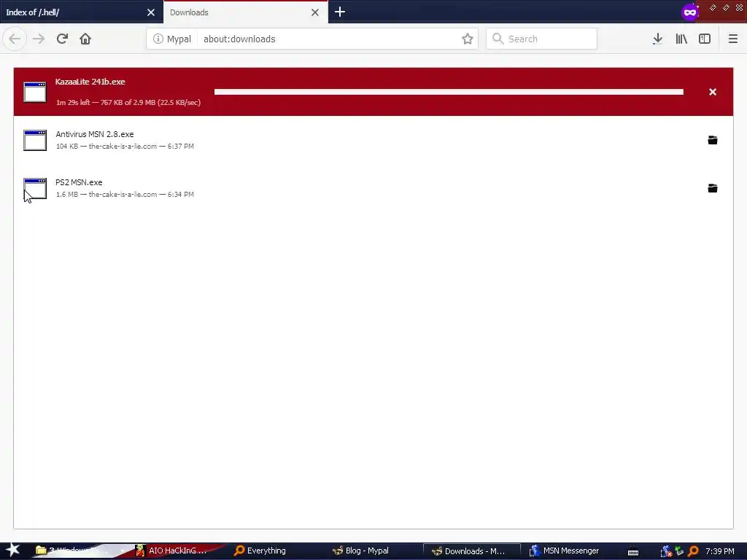This screenshot has height=560, width=747.
Task: Click the '1m 29s left' download status text
Action: click(x=128, y=102)
